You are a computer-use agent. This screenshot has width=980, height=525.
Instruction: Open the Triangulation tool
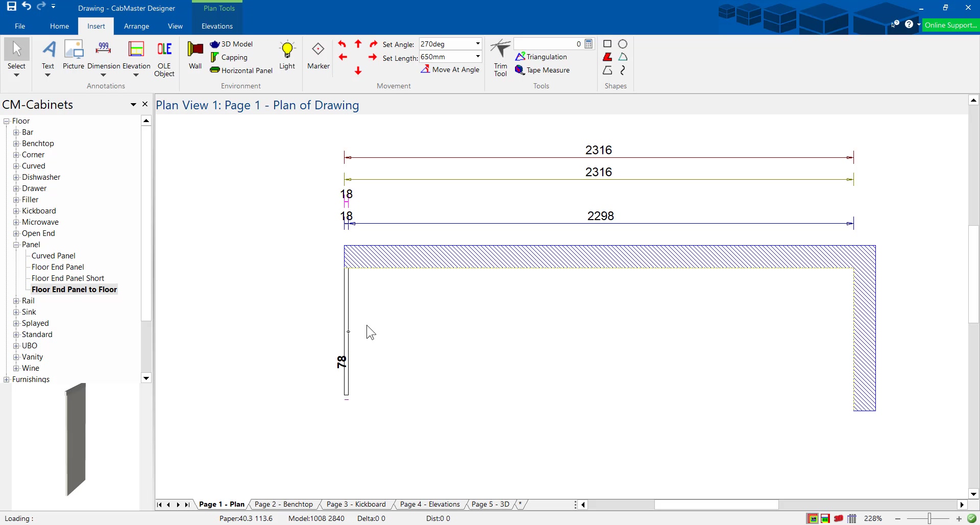(541, 57)
